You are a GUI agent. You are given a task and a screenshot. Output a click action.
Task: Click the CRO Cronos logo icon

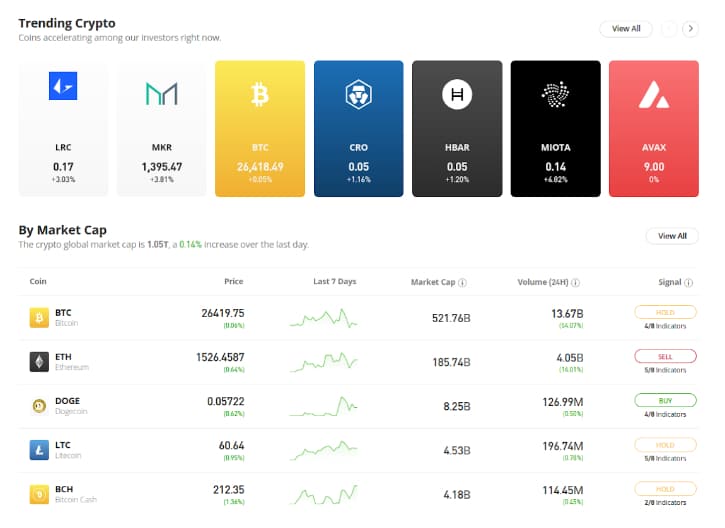(358, 94)
